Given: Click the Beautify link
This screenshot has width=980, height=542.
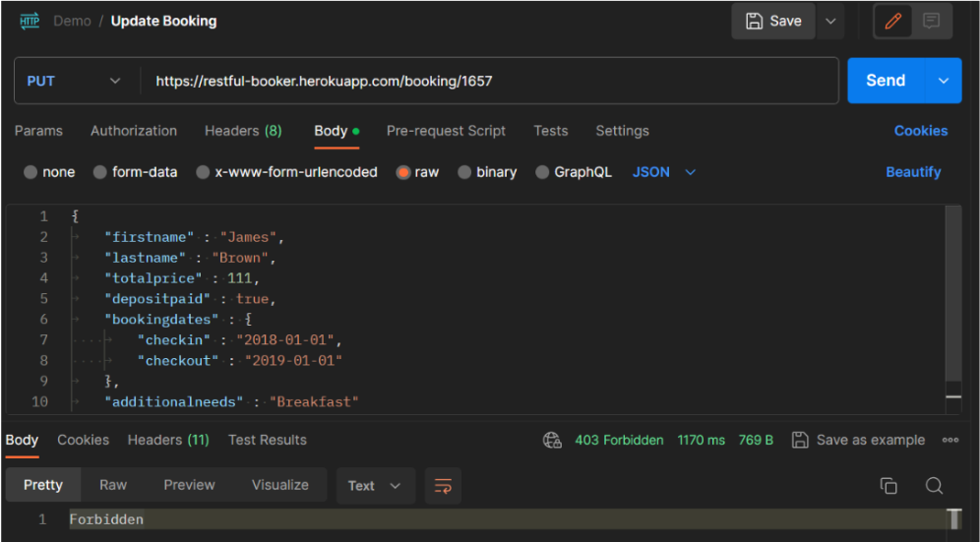Looking at the screenshot, I should (x=913, y=172).
